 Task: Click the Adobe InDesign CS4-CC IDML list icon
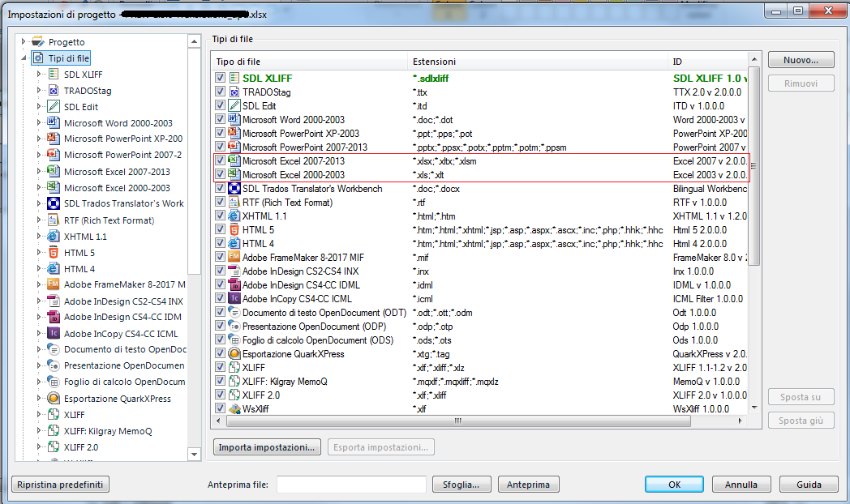(x=234, y=284)
